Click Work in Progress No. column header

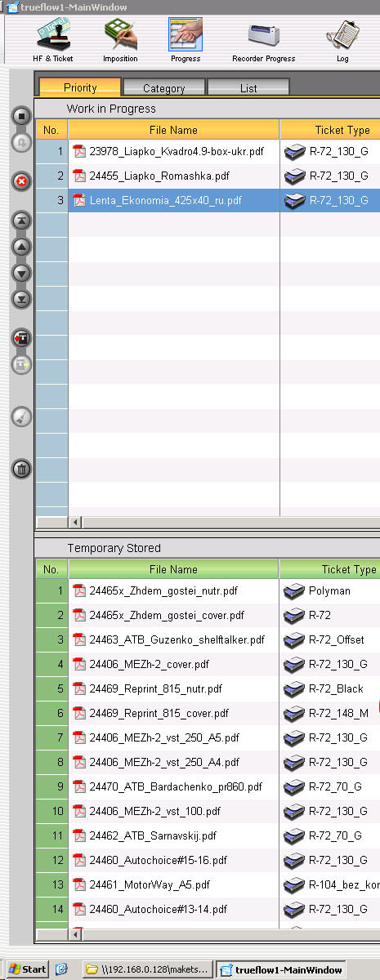pyautogui.click(x=51, y=130)
